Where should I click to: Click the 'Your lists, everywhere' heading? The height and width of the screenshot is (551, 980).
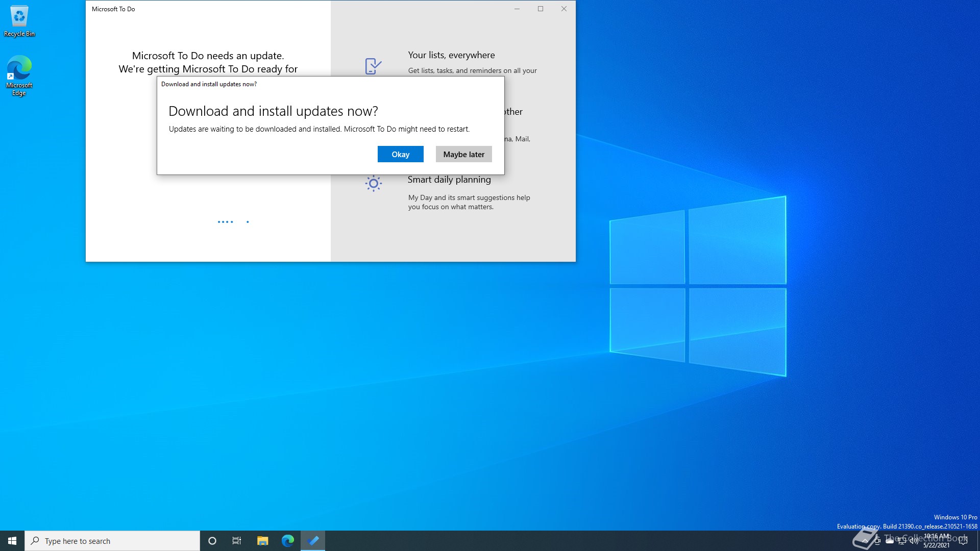point(451,55)
